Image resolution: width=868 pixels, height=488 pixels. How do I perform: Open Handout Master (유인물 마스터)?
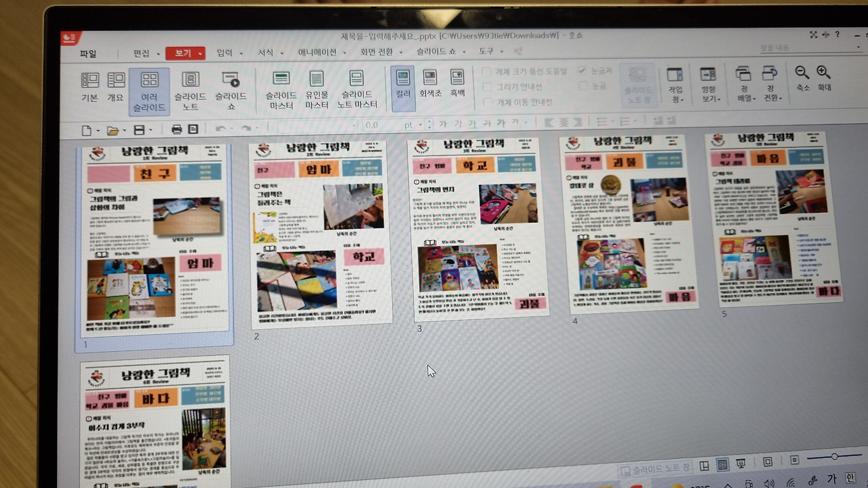pyautogui.click(x=317, y=90)
